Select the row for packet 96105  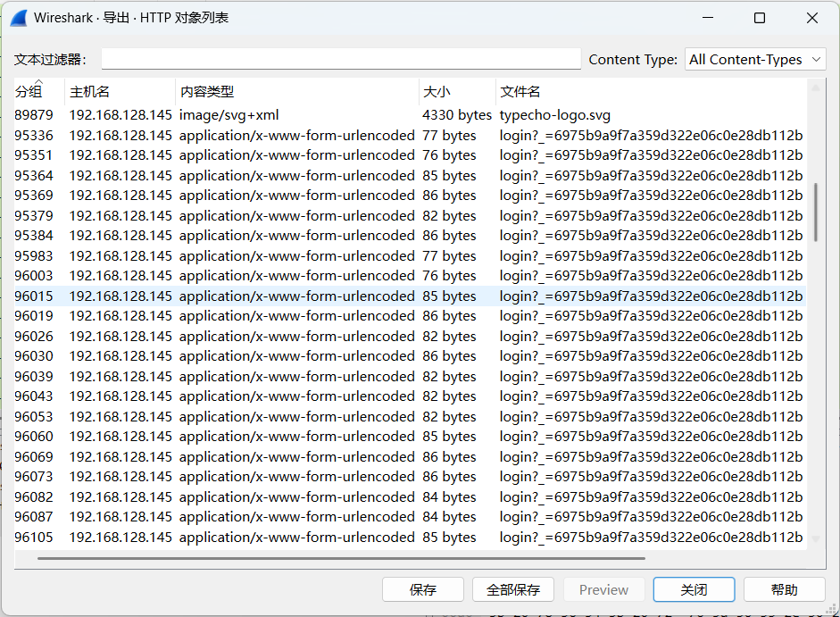coord(410,538)
